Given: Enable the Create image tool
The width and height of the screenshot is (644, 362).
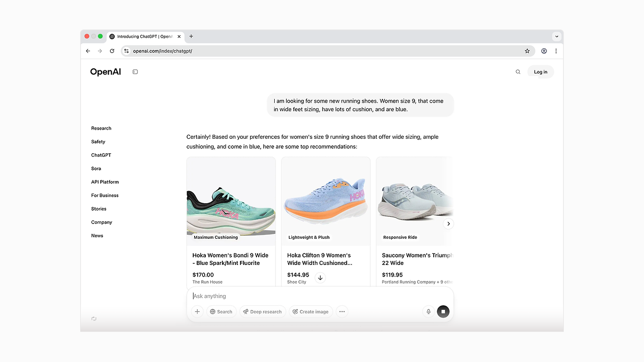Looking at the screenshot, I should pyautogui.click(x=310, y=312).
